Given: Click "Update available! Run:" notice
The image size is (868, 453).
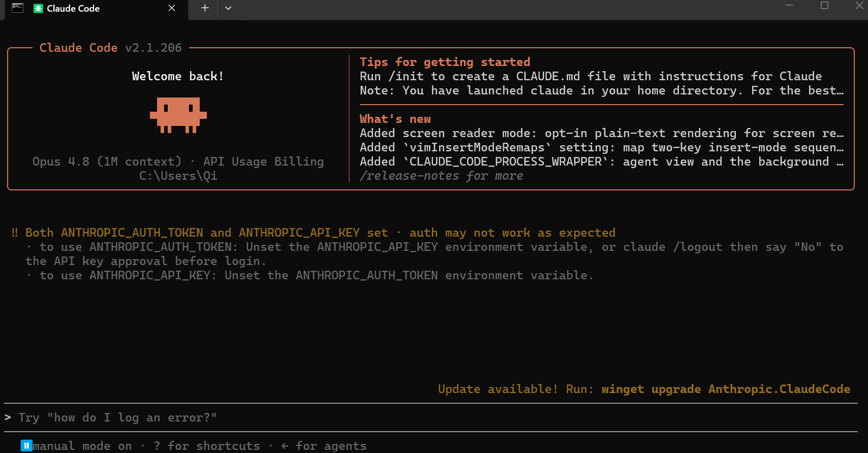Looking at the screenshot, I should 515,389.
